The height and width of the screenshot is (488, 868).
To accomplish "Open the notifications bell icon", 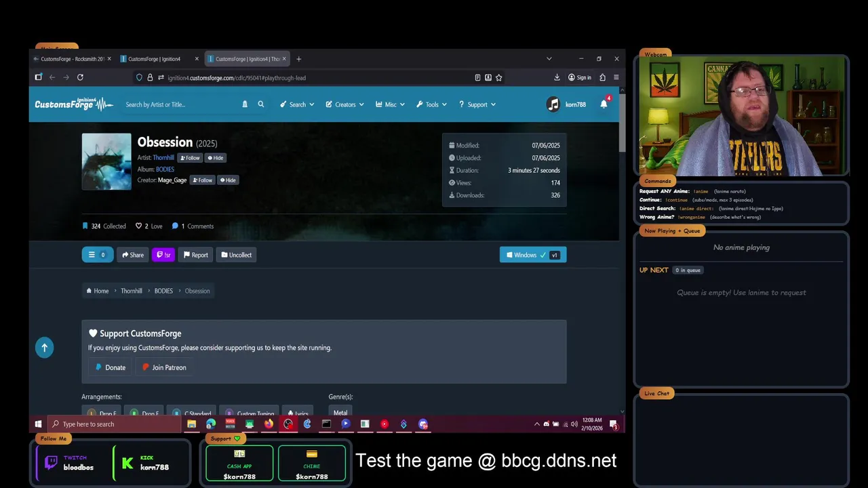I will pos(604,104).
